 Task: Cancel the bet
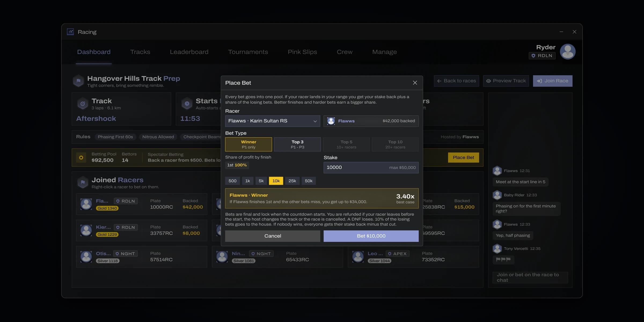point(273,236)
